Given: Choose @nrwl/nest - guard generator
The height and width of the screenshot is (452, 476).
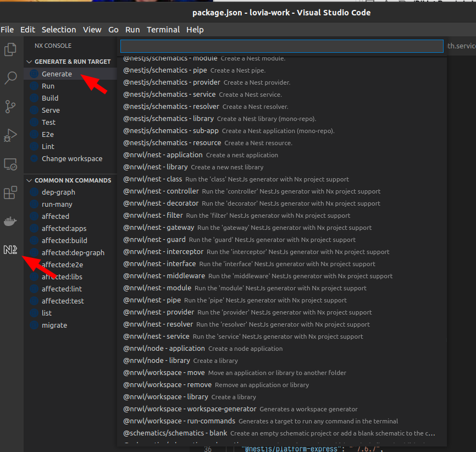Looking at the screenshot, I should pyautogui.click(x=282, y=240).
